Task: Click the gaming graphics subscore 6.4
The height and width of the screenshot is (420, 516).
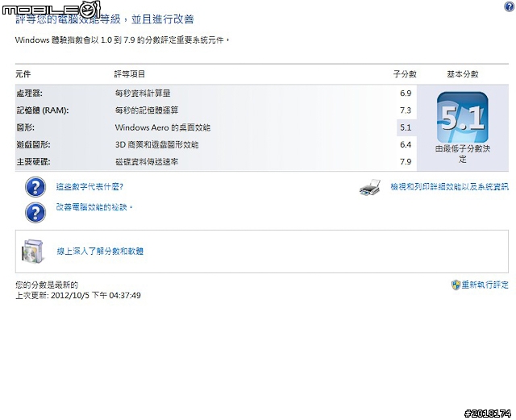Action: 406,145
